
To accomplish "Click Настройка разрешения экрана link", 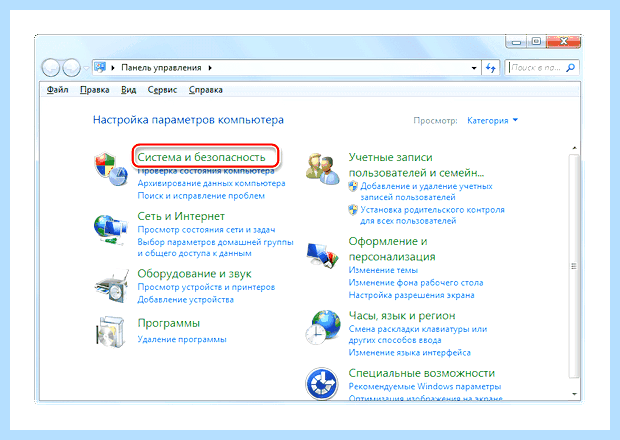I will (x=411, y=295).
